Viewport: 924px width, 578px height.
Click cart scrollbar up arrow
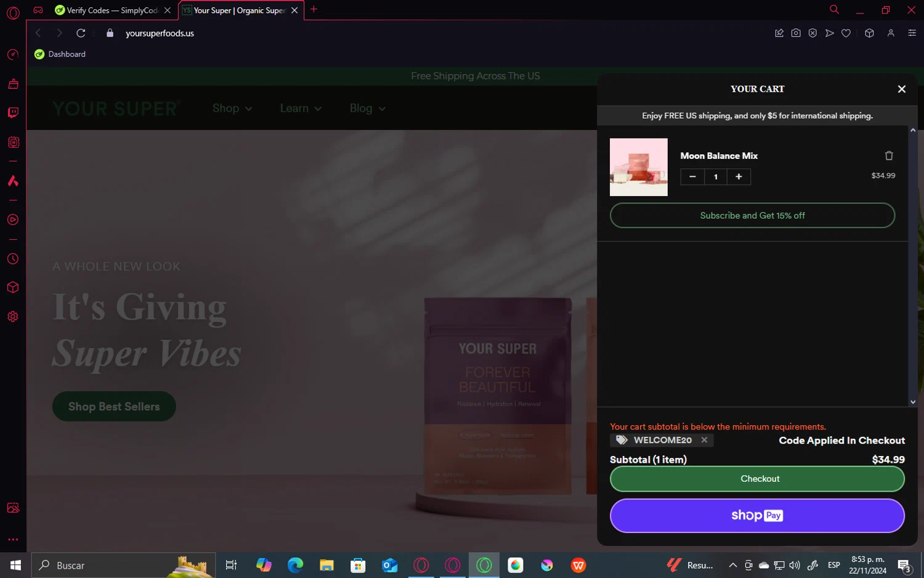pos(913,130)
